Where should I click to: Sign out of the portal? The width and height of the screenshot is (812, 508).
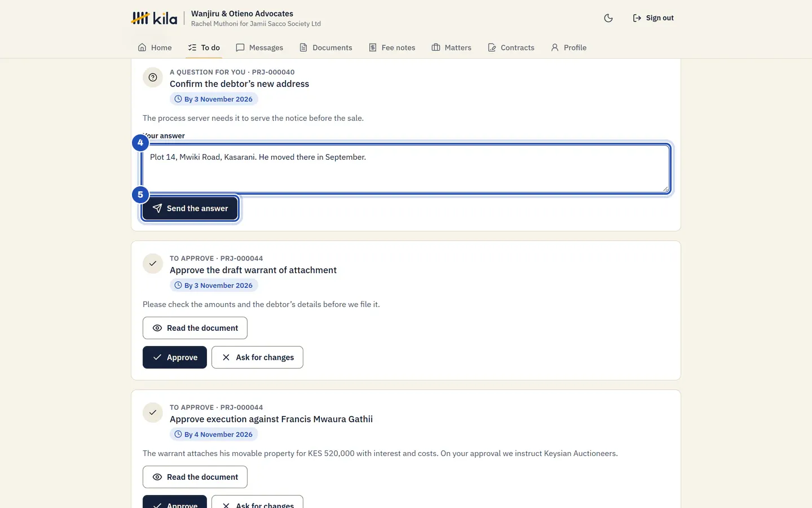653,18
